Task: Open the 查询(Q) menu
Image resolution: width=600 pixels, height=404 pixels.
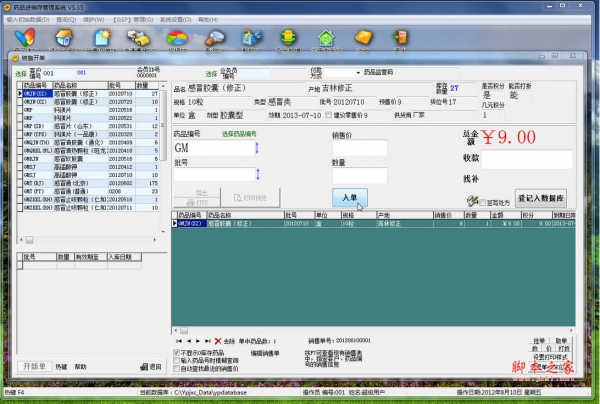Action: click(x=68, y=18)
